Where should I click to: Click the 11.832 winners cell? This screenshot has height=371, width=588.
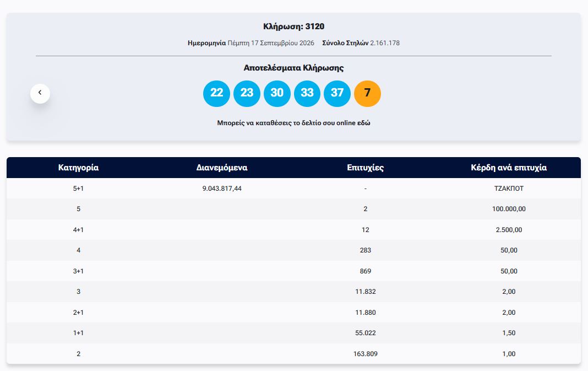[x=365, y=292]
